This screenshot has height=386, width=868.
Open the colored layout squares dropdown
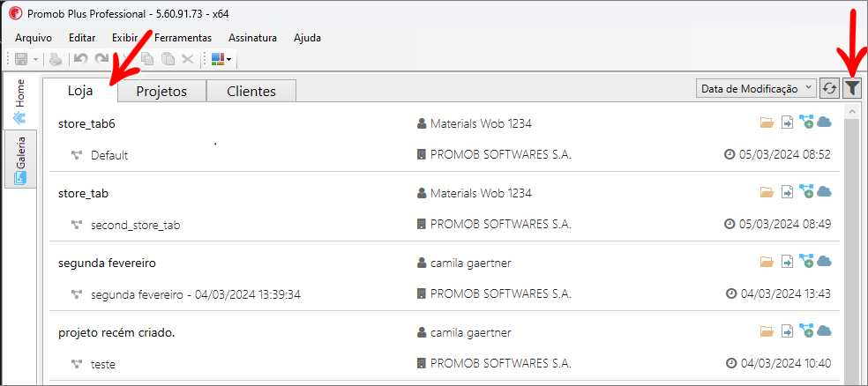click(221, 59)
